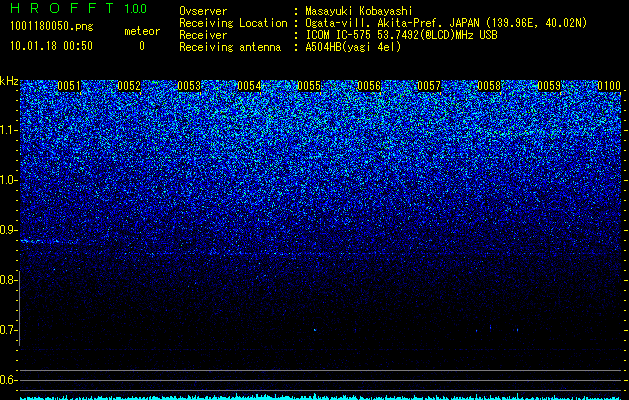Click time marker 0058
This screenshot has height=400, width=629.
click(x=489, y=86)
